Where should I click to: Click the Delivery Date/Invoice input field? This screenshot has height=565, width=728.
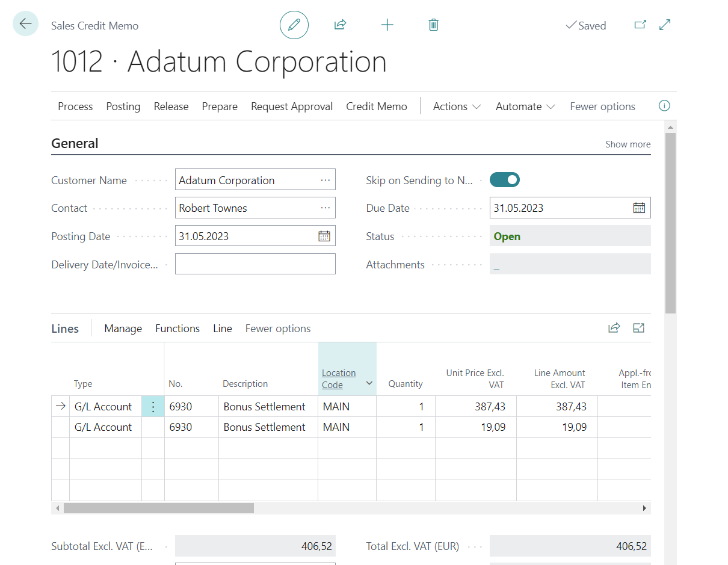point(255,264)
